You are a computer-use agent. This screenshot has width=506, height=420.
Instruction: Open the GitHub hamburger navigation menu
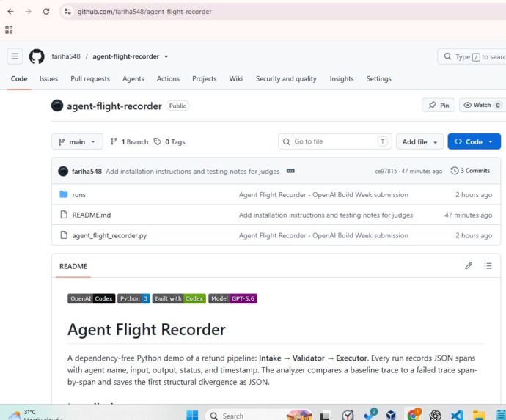click(15, 56)
